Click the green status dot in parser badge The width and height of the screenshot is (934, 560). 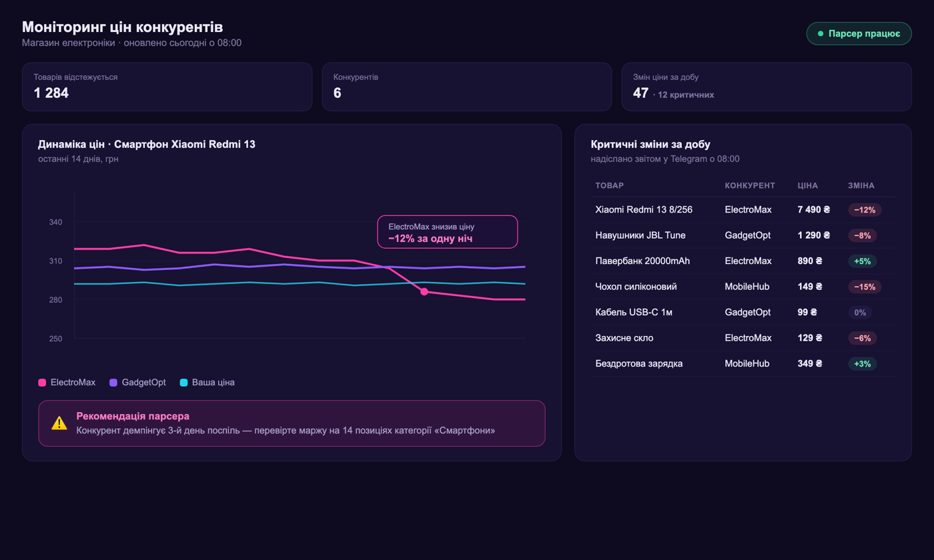(821, 33)
